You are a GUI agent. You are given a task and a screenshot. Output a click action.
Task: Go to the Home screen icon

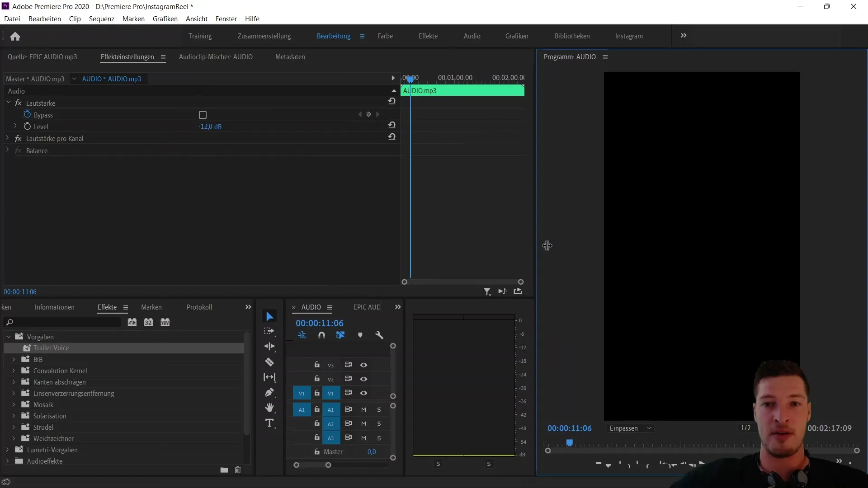pyautogui.click(x=15, y=36)
